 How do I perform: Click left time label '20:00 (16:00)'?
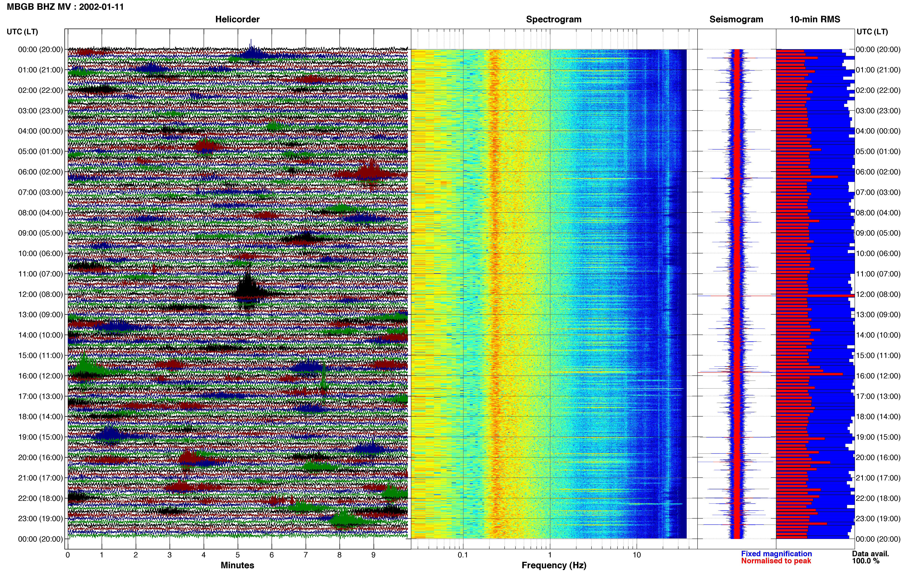[x=41, y=458]
